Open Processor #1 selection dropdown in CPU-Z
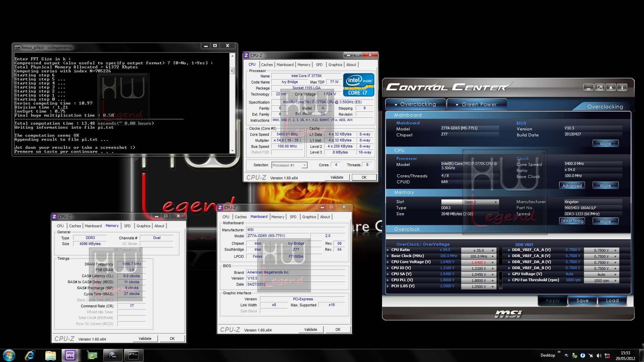Screen dimensions: 644x362 [289, 165]
